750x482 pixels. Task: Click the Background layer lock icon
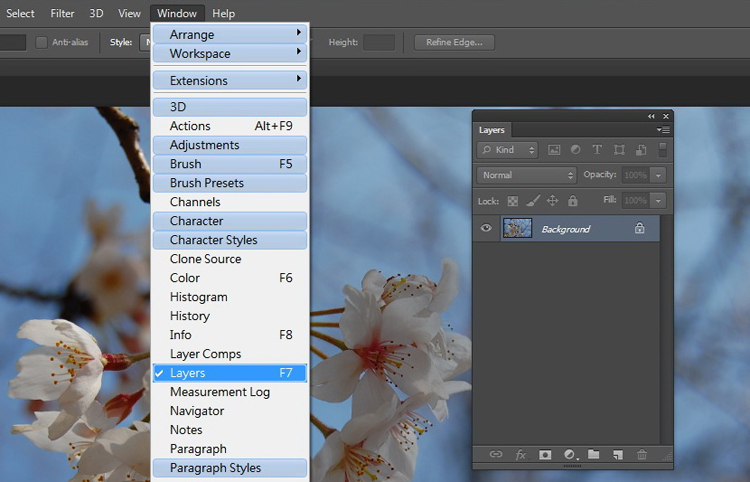[x=640, y=228]
